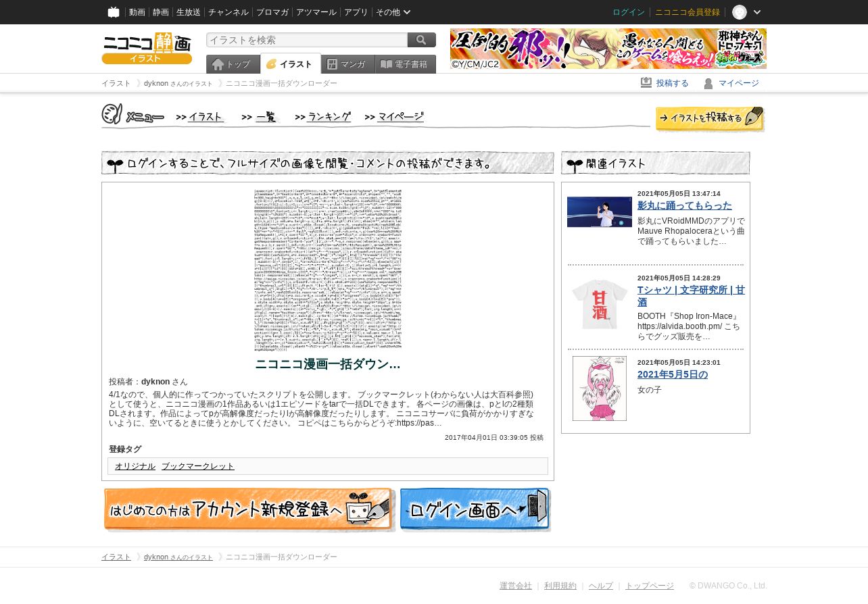Click the title ニコニコ漫画一括ダウン…
The image size is (868, 604).
(x=328, y=364)
